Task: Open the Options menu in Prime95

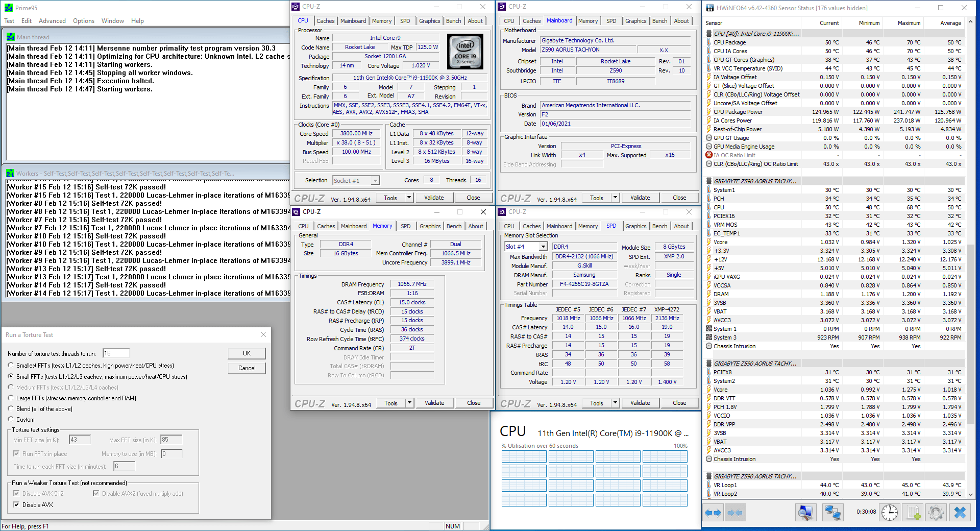Action: tap(83, 21)
